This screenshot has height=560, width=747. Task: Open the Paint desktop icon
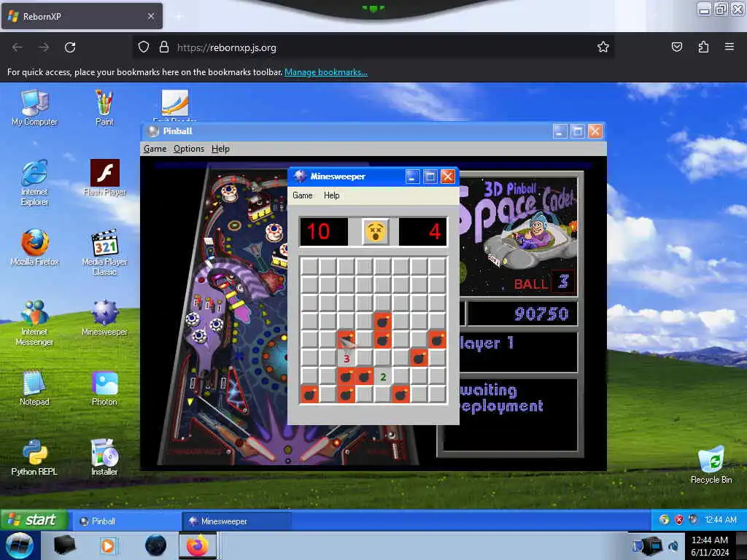104,108
